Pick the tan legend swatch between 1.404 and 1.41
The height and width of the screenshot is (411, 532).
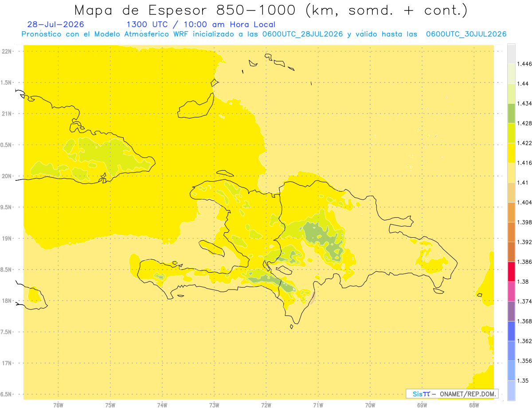(511, 192)
